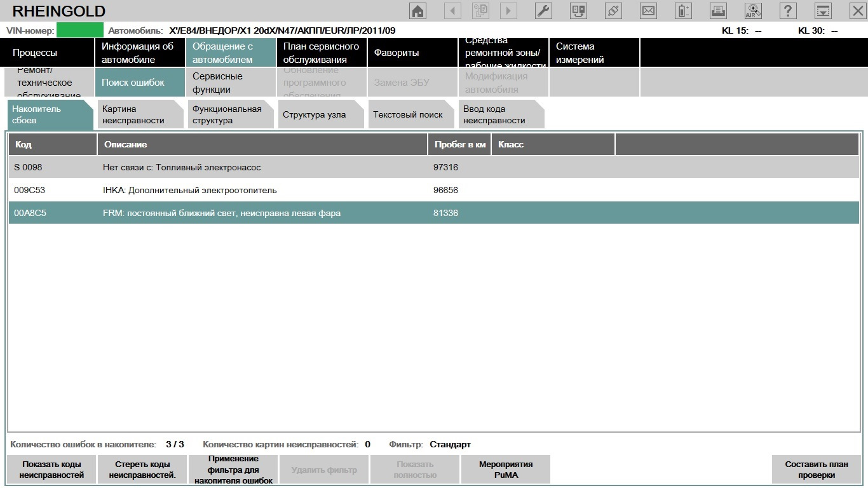The width and height of the screenshot is (868, 488).
Task: Click mileage value 97316
Action: click(445, 167)
